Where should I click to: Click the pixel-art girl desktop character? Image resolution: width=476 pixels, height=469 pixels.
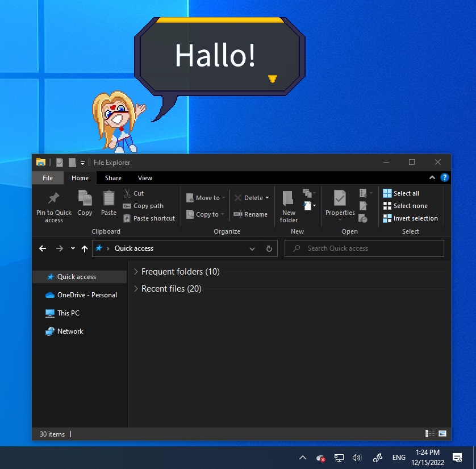[118, 122]
